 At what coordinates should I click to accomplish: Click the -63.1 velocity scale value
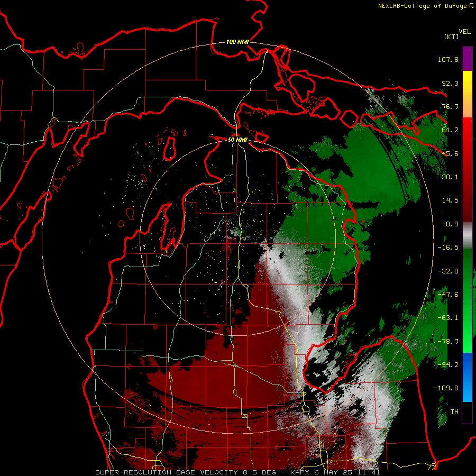(x=448, y=318)
